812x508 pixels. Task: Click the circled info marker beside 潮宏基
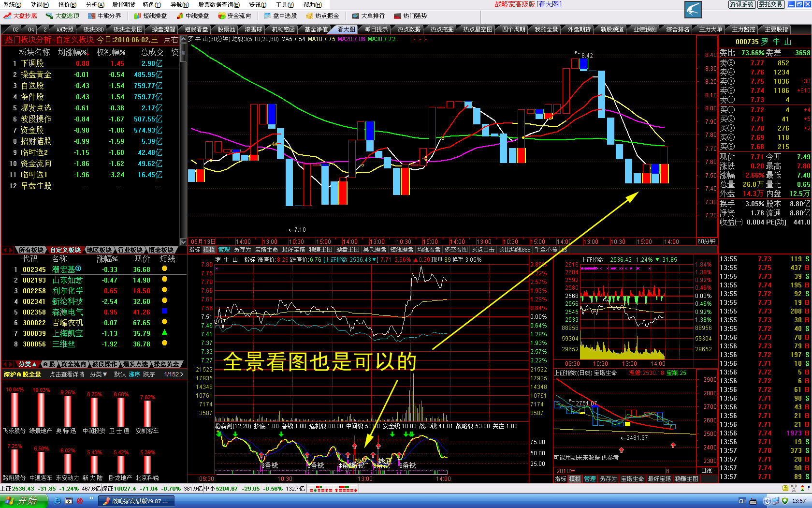coord(79,269)
